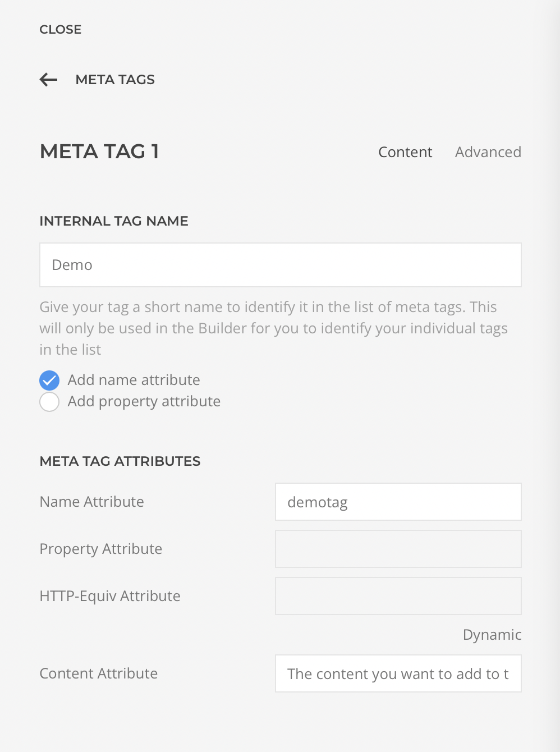Switch to the Content tab
560x752 pixels.
405,152
